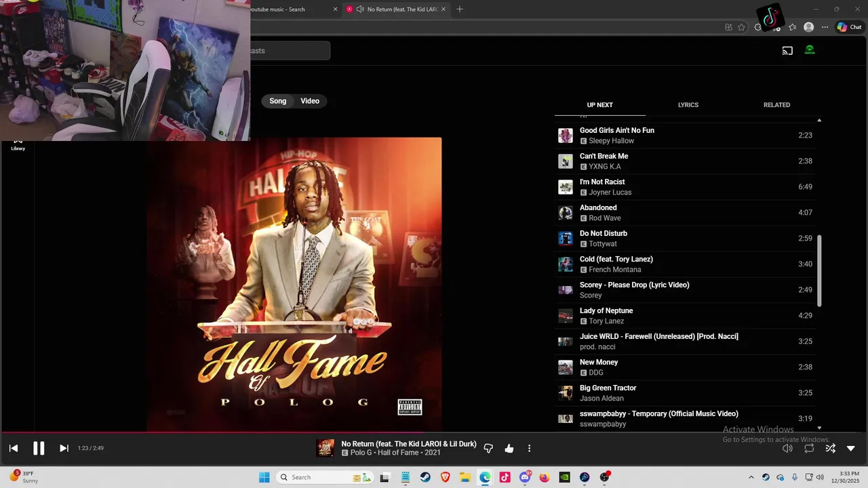Open the Up Next tab
Screen dimensions: 868x488
coord(599,105)
